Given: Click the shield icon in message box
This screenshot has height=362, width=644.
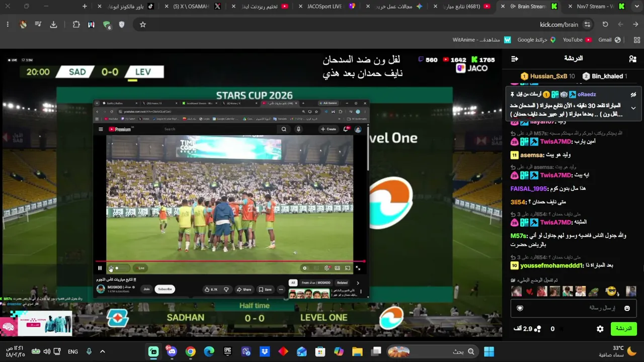Looking at the screenshot, I should 520,308.
